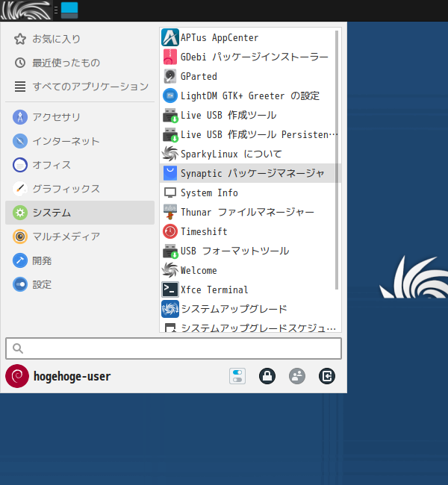Launch Synaptic パッケージマネージャ icon
Viewport: 448px width, 485px height.
point(170,173)
